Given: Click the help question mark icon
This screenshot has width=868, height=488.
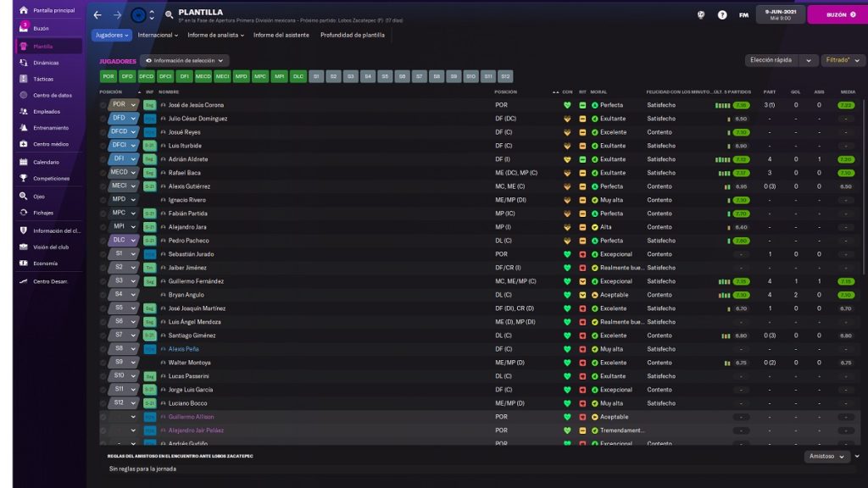Looking at the screenshot, I should coord(722,14).
